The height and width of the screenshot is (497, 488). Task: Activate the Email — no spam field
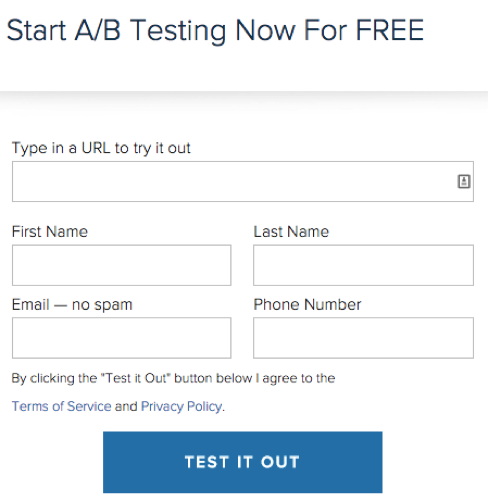(122, 338)
